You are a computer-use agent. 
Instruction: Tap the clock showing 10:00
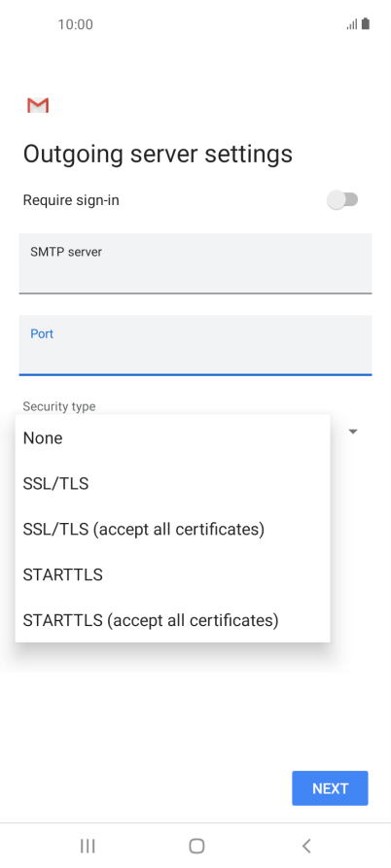(x=75, y=24)
